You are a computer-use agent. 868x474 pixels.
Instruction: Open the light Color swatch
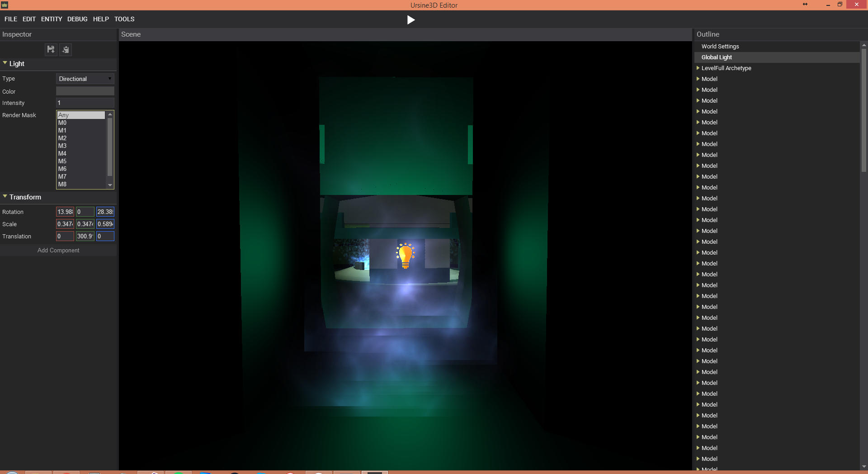click(x=85, y=91)
